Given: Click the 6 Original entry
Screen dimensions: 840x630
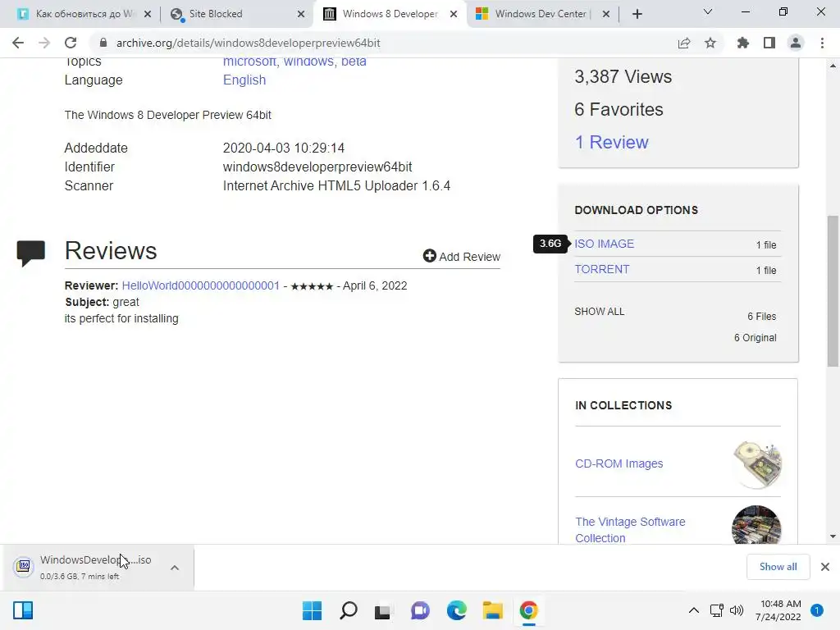Looking at the screenshot, I should (755, 337).
